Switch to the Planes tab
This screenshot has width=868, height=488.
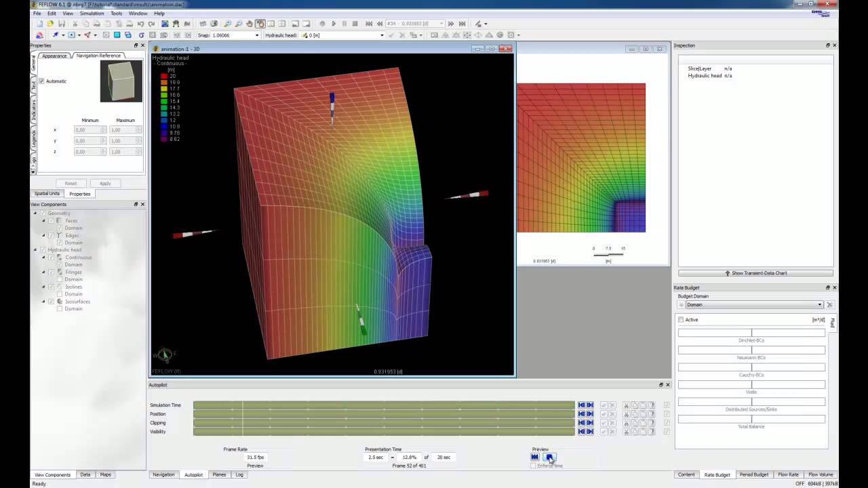click(x=219, y=474)
